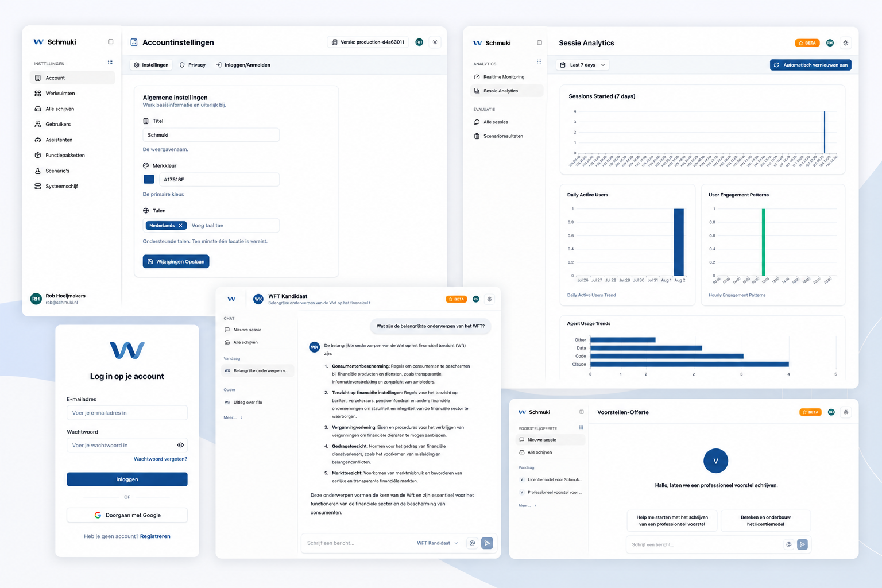Click the @ mention icon in Voorstellen-Offerte

(x=789, y=544)
